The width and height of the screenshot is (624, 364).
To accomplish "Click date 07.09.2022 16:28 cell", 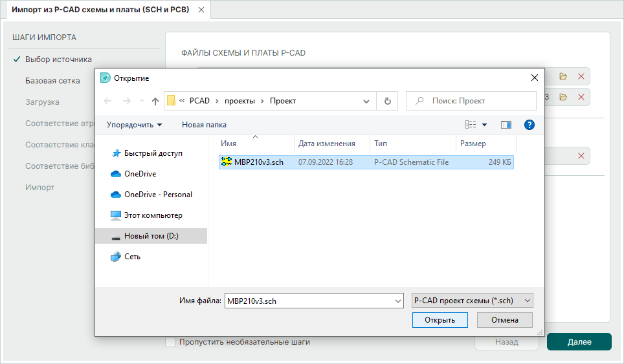I will 326,162.
